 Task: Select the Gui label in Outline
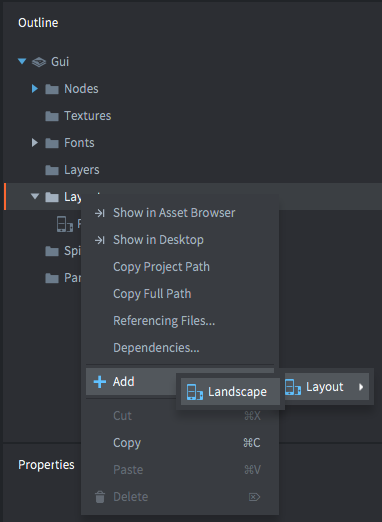[x=60, y=62]
